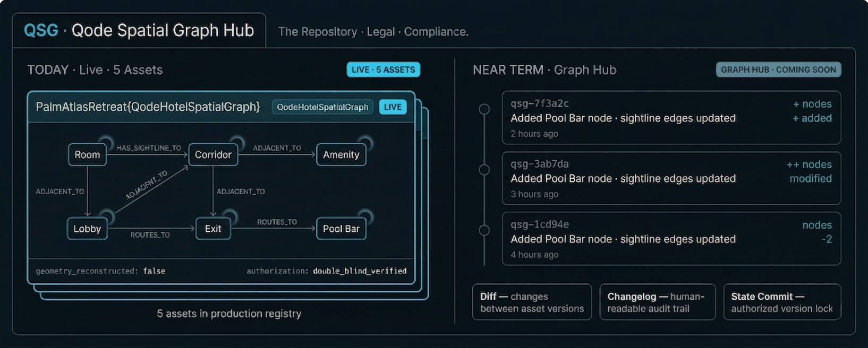The width and height of the screenshot is (868, 348).
Task: Click the diagonal ADJACENT_TO edge label
Action: click(x=147, y=185)
